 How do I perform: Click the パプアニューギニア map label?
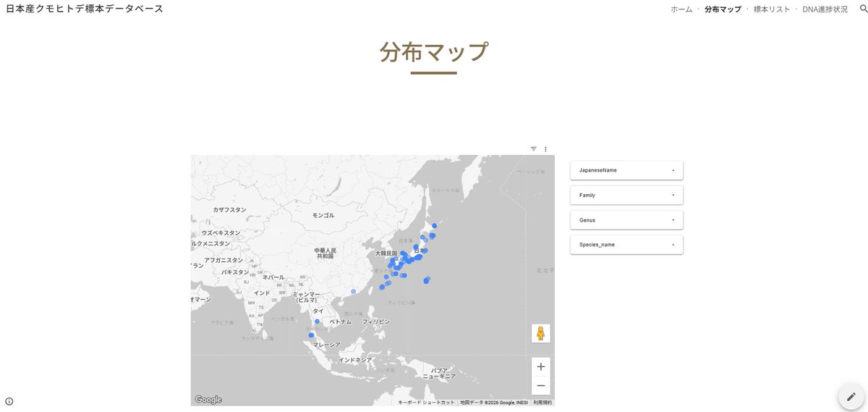point(439,374)
